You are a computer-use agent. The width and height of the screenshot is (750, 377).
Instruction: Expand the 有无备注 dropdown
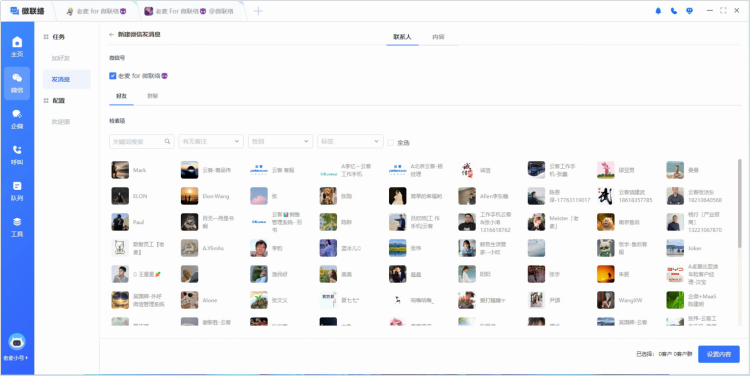pyautogui.click(x=211, y=141)
